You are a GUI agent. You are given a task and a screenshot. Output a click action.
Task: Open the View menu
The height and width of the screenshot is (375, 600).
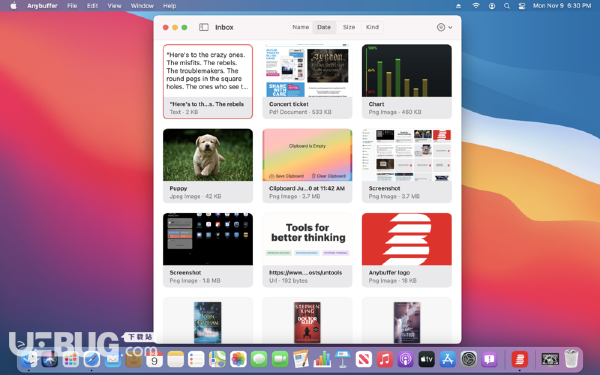coord(114,6)
